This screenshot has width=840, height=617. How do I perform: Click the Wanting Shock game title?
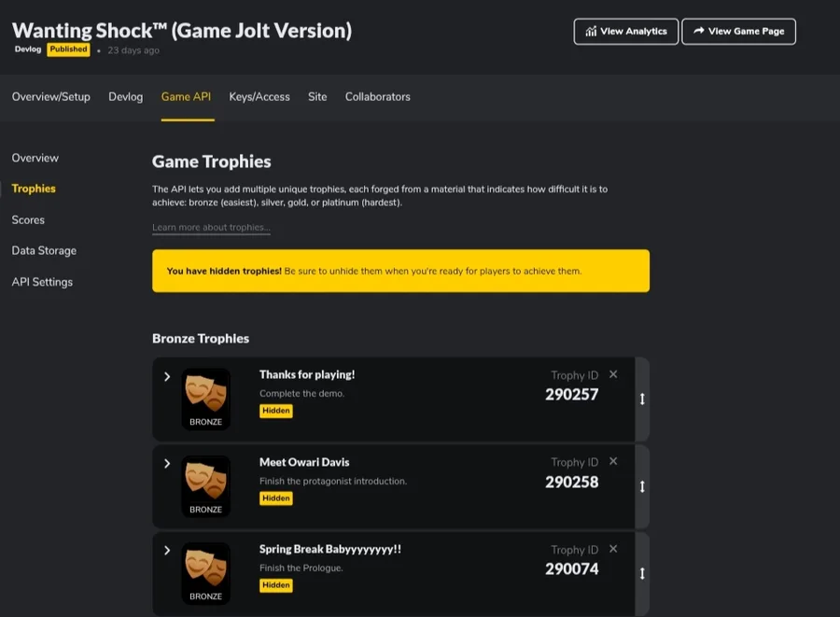point(182,31)
